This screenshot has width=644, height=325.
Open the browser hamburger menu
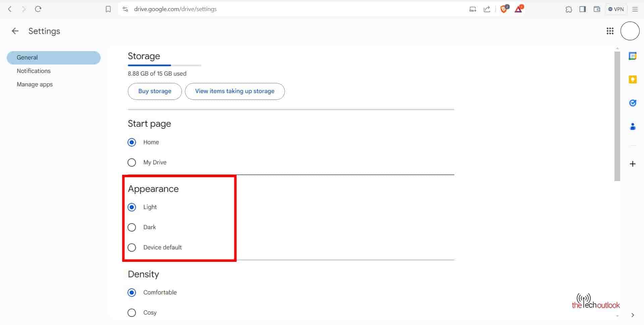click(635, 9)
